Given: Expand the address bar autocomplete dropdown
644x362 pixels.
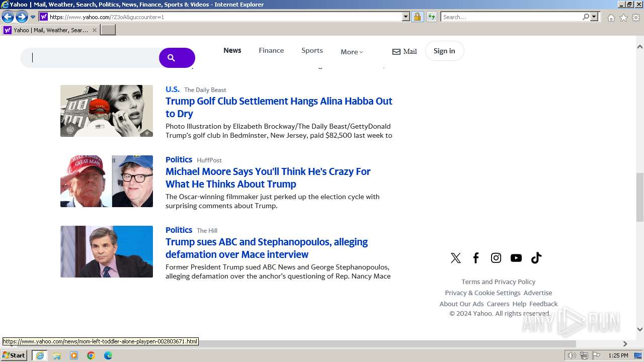Looking at the screenshot, I should click(406, 17).
